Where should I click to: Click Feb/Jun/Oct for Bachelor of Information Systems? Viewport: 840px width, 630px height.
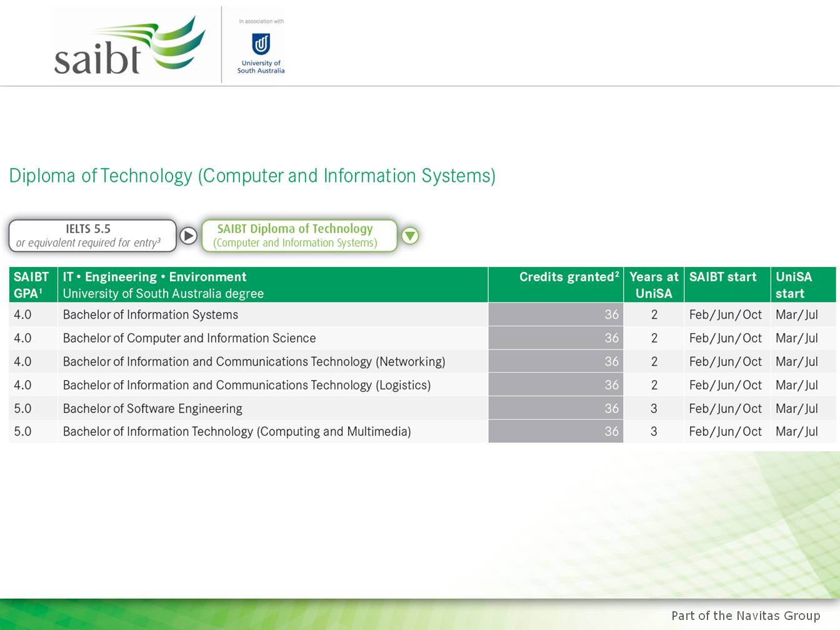[x=726, y=315]
